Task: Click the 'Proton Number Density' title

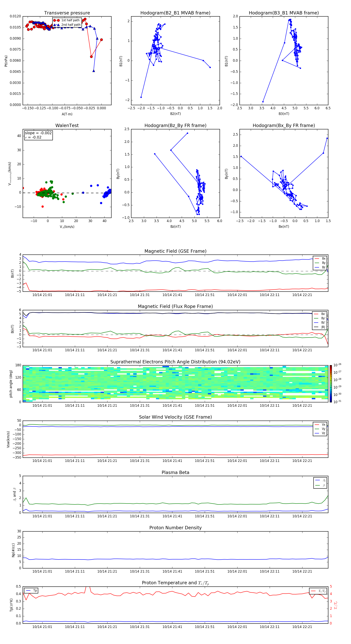Action: click(175, 528)
